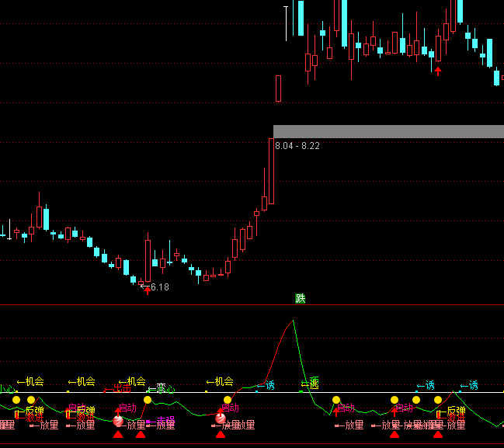The height and width of the screenshot is (448, 504).
Task: Click the red 出击 signal label
Action: tap(120, 388)
